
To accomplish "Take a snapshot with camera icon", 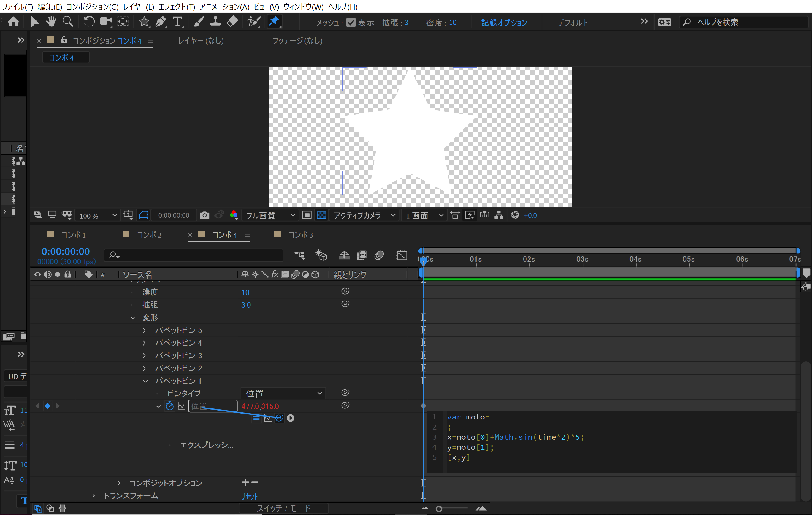I will (204, 215).
